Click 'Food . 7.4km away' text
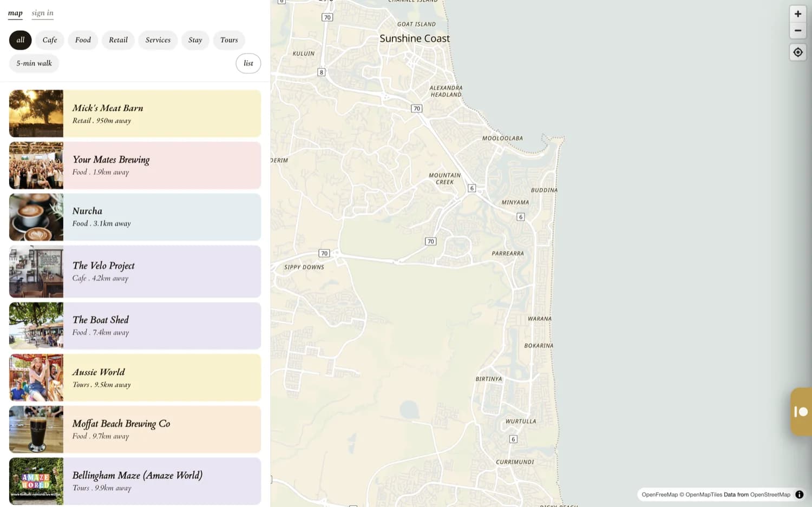The height and width of the screenshot is (507, 812). click(101, 332)
